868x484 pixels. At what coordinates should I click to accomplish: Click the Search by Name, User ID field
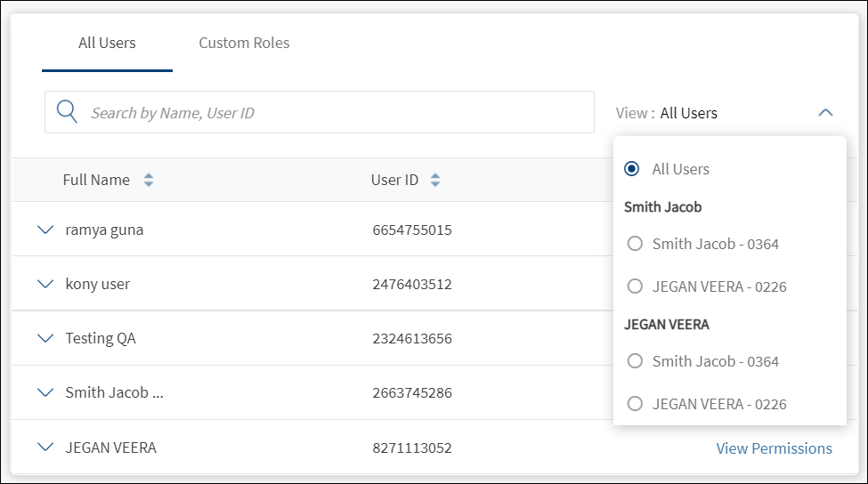tap(338, 113)
